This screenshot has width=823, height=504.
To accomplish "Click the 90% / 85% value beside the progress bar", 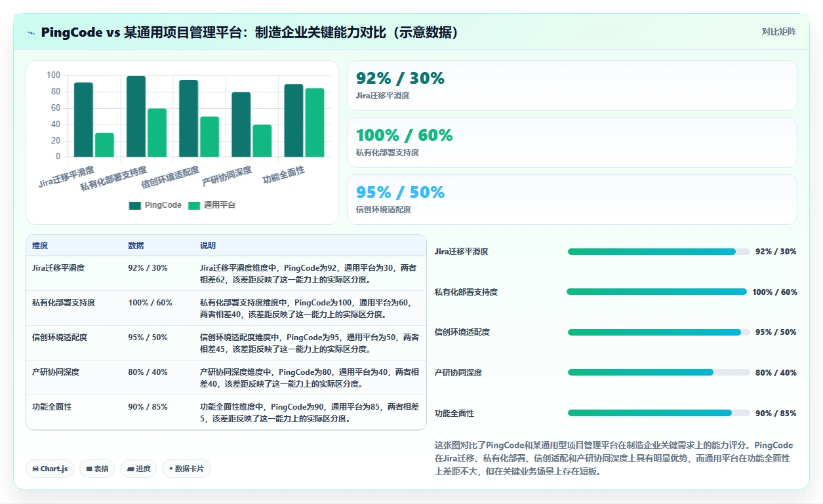I will click(x=776, y=414).
